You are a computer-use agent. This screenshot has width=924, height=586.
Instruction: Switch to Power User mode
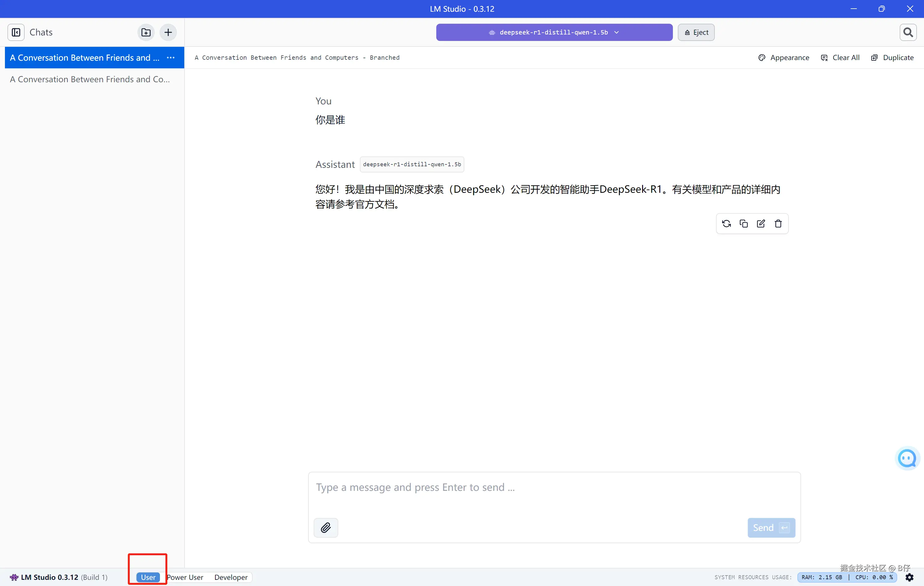185,577
